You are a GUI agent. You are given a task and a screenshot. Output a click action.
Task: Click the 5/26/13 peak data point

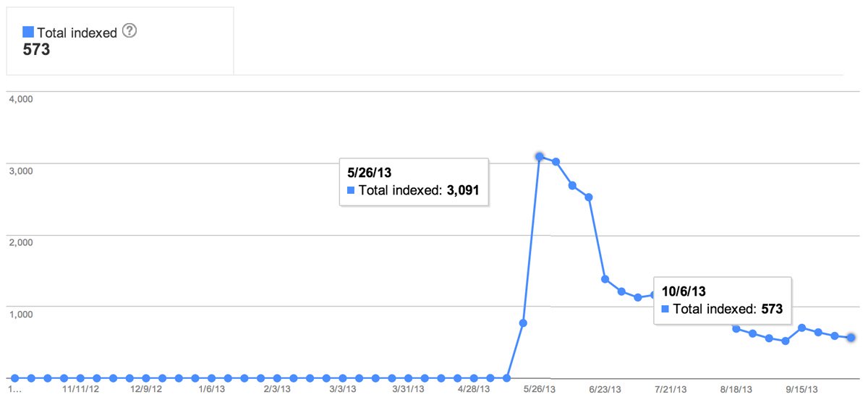(539, 156)
